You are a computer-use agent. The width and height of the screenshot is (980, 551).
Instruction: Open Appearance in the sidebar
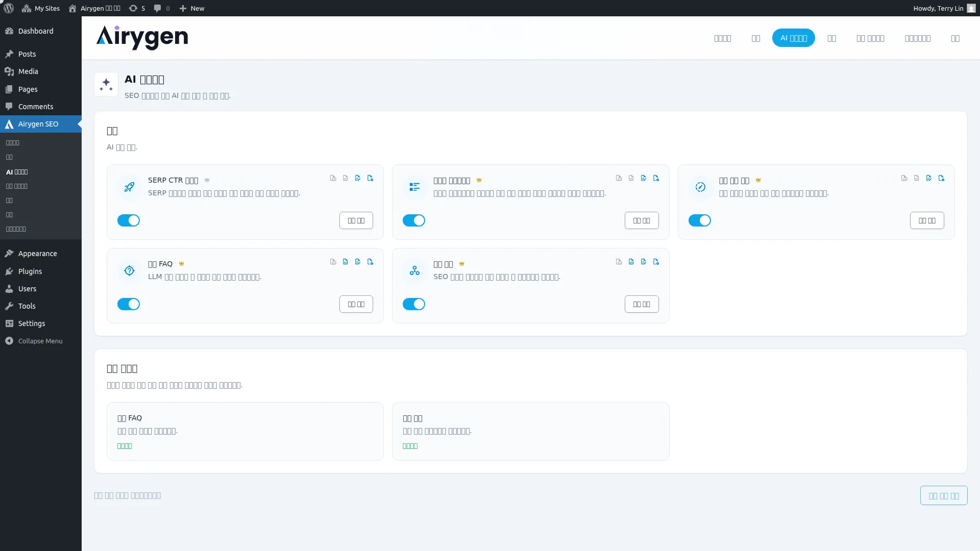coord(41,254)
